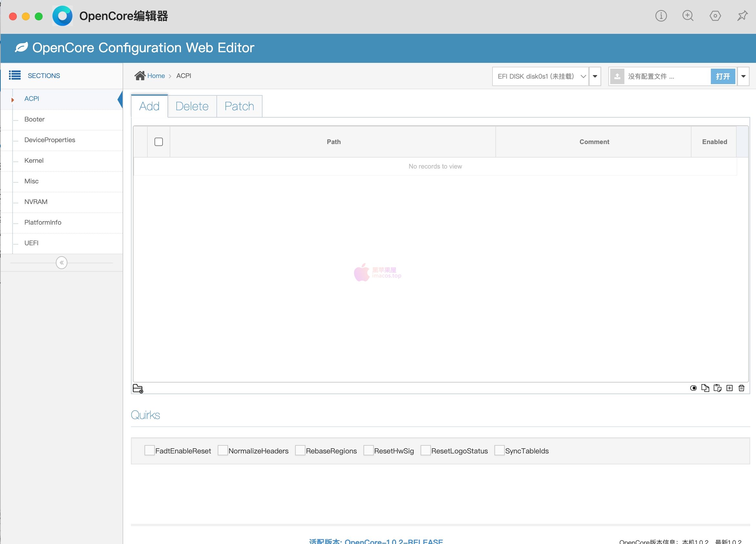
Task: Open the hexagon settings icon
Action: click(715, 16)
